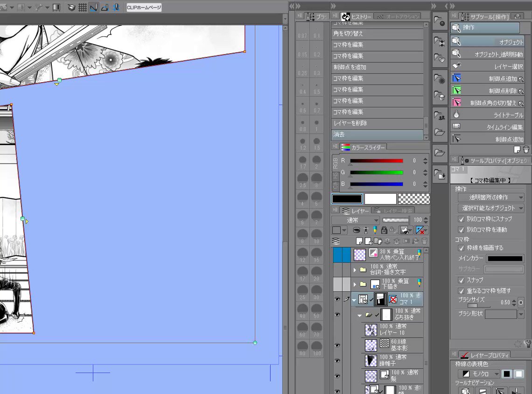The image size is (532, 394).
Task: Click delete sub tool trash icon
Action: point(526,149)
